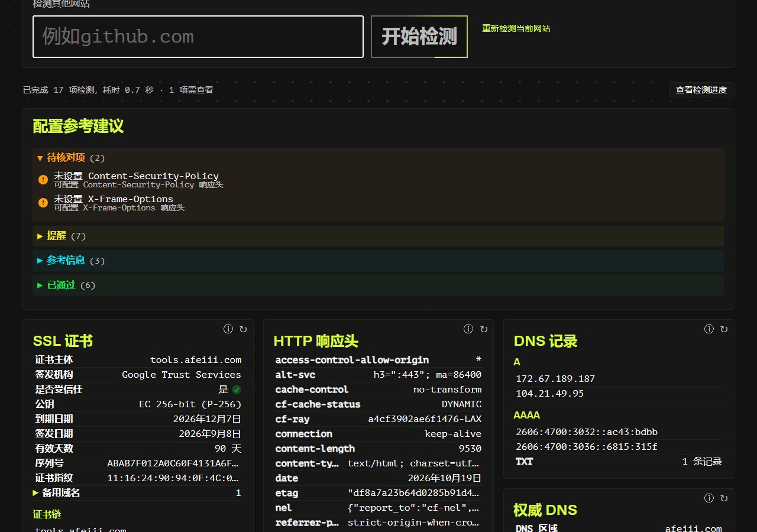Click the etag header value
The height and width of the screenshot is (532, 757).
click(415, 493)
